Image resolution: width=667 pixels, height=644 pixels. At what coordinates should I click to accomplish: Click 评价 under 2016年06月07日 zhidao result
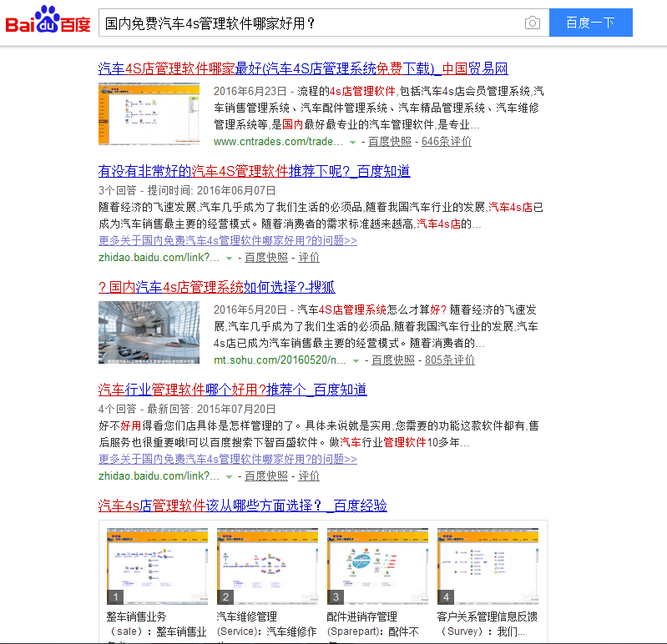(x=309, y=258)
